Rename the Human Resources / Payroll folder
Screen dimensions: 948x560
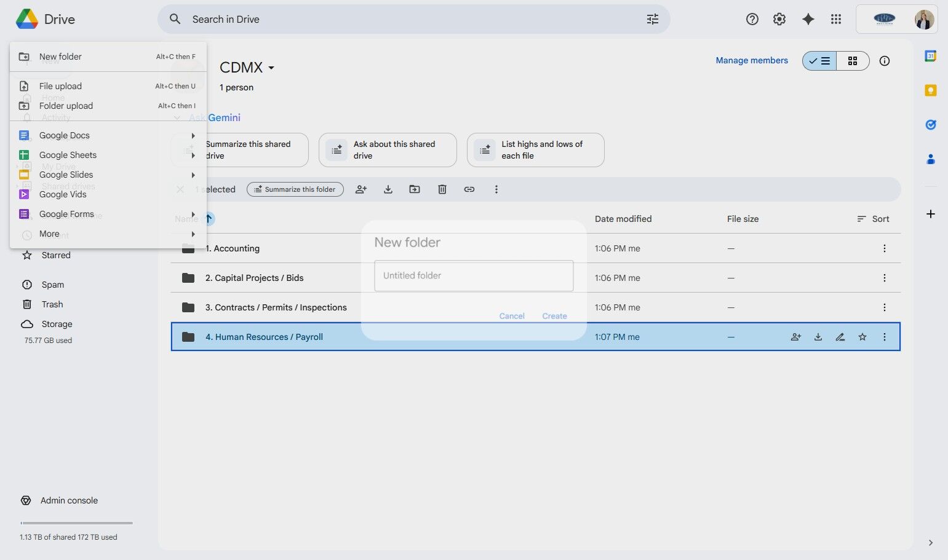tap(840, 337)
